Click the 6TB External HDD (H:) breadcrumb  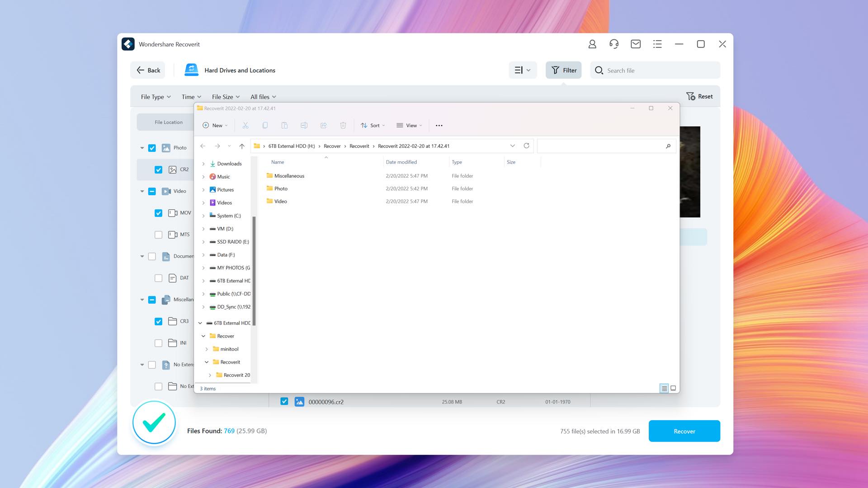[x=292, y=146]
